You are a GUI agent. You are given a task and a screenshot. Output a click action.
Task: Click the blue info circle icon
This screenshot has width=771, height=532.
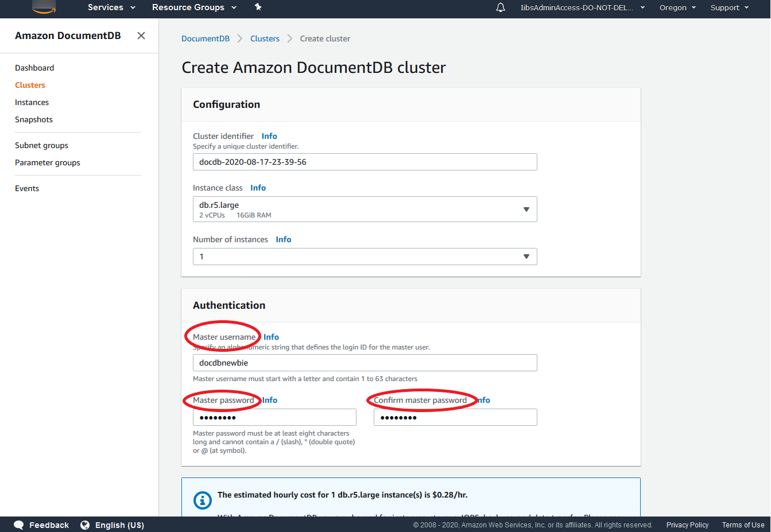click(203, 500)
